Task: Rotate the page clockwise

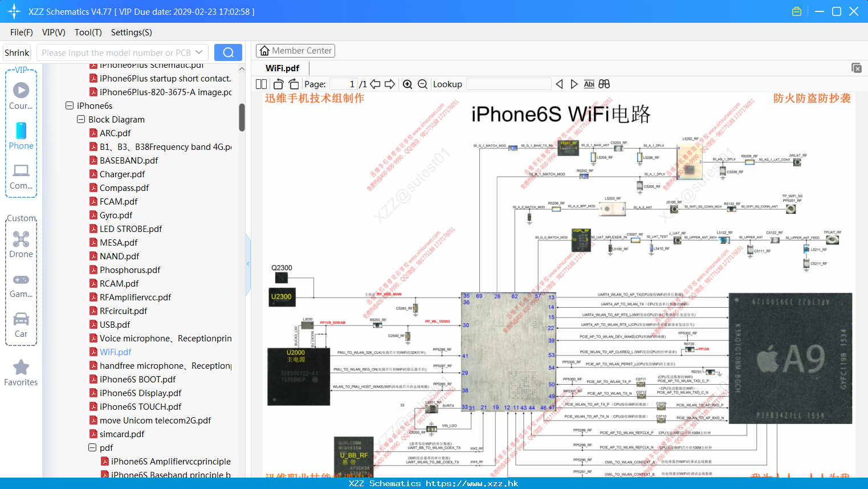Action: (294, 84)
